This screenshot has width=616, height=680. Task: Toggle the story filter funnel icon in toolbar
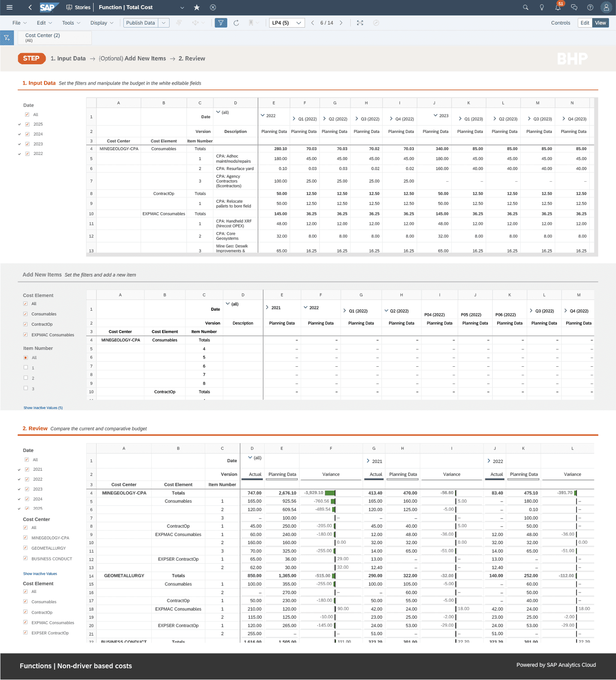pos(221,23)
